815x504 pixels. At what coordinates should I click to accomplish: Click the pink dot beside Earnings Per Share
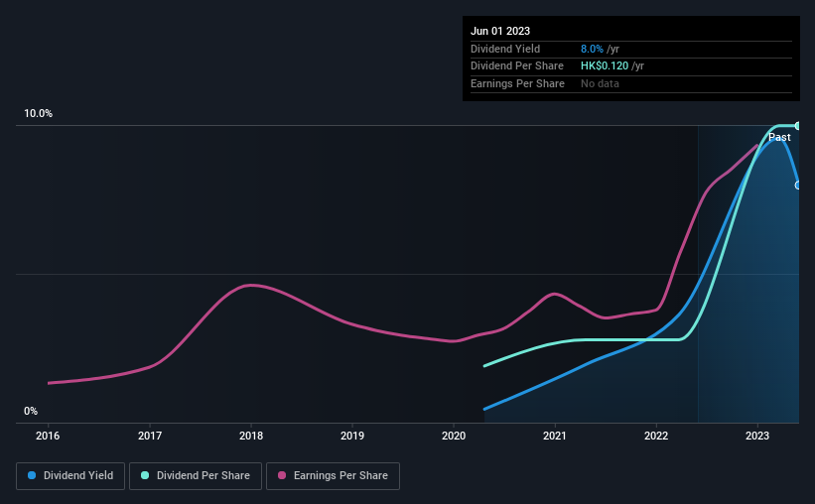pyautogui.click(x=282, y=475)
